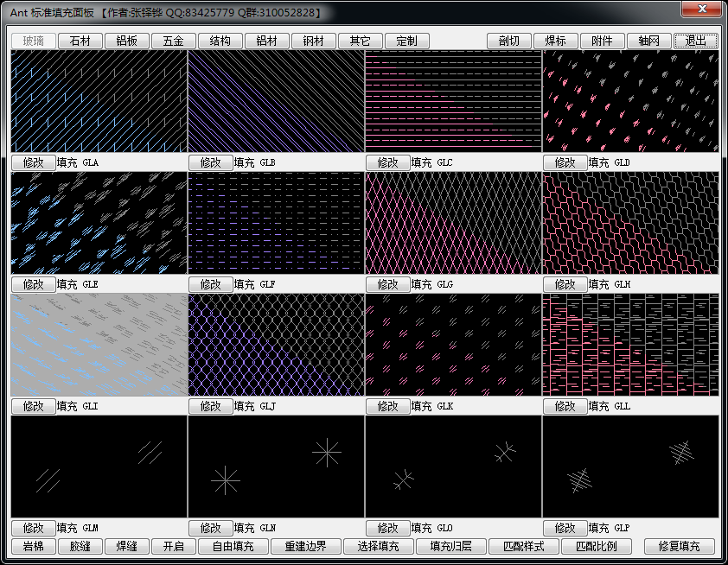Click the 退出 exit button
728x565 pixels.
point(695,41)
